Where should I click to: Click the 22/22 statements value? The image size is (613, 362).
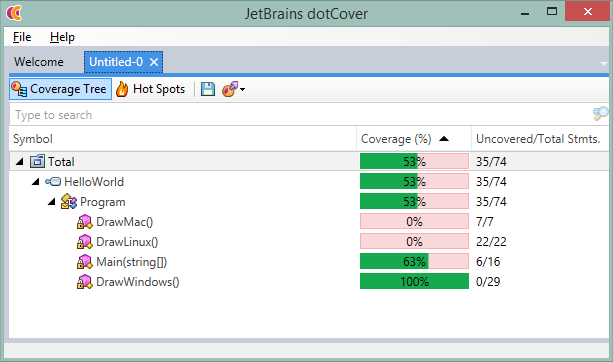point(491,242)
